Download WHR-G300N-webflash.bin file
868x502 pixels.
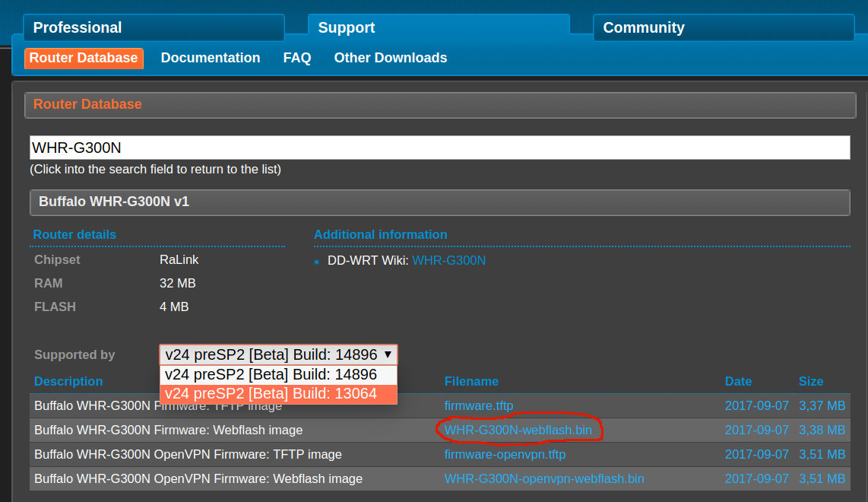coord(518,430)
